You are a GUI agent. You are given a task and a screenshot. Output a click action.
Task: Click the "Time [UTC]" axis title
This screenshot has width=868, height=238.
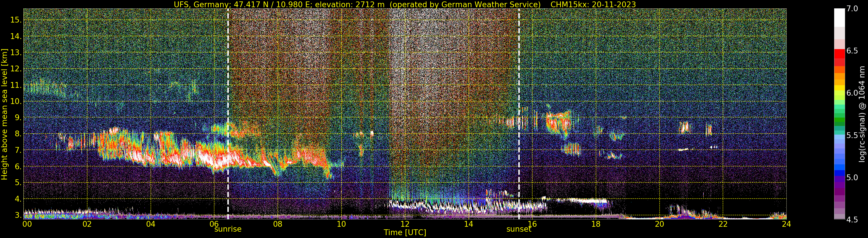pos(405,233)
